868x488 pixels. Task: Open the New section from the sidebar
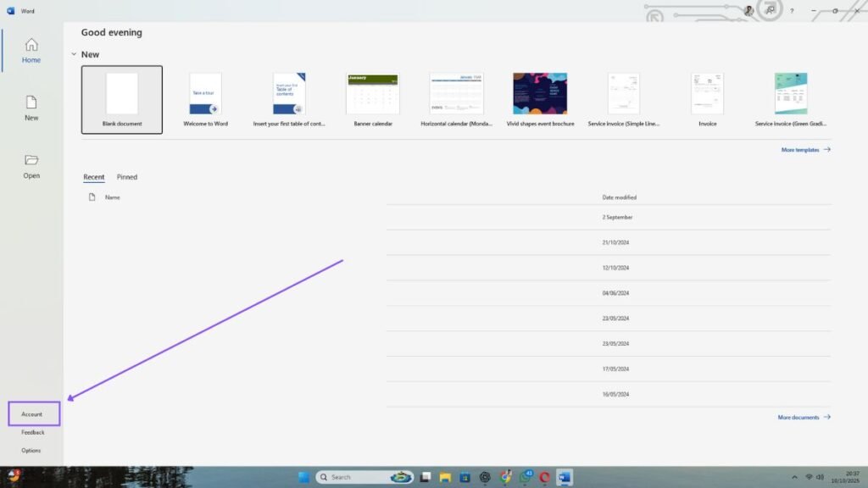(x=31, y=108)
